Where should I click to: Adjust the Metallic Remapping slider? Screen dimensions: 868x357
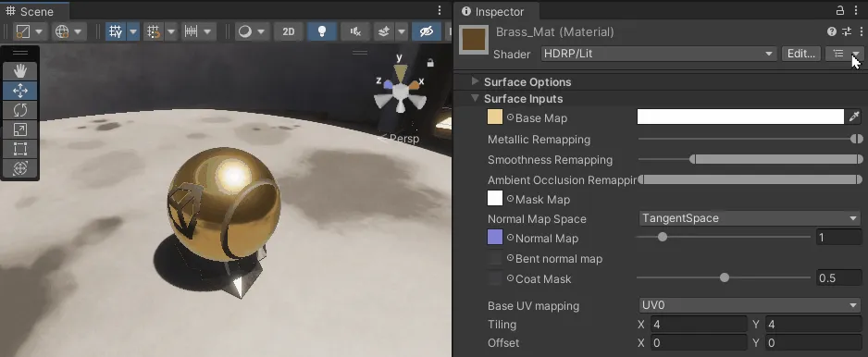[x=750, y=139]
